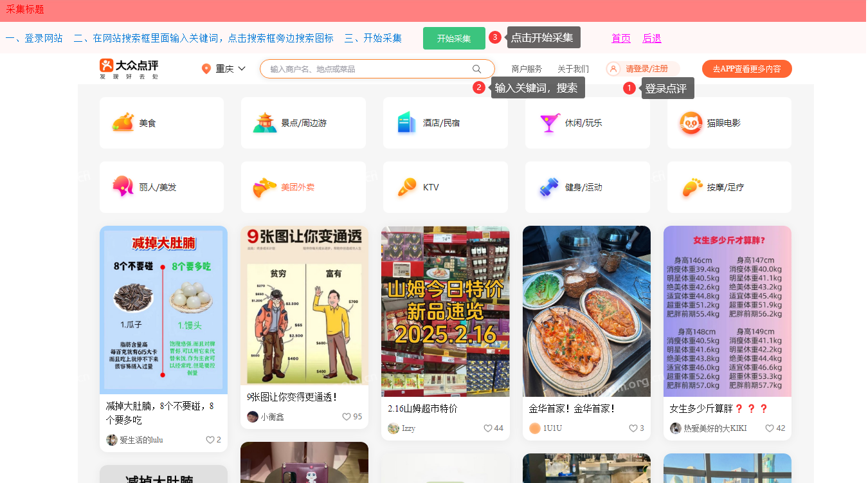The height and width of the screenshot is (483, 868).
Task: Click avatar of Izzy
Action: (x=393, y=428)
